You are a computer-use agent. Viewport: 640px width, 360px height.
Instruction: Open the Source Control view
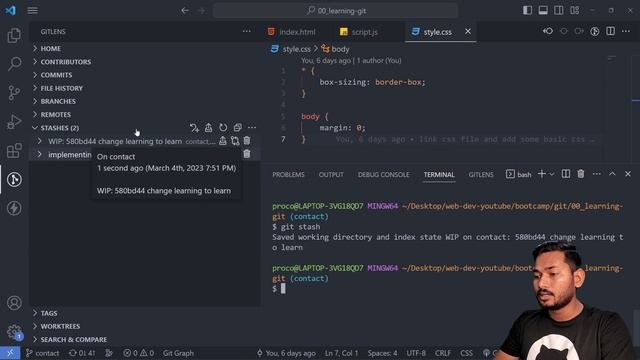coord(14,93)
